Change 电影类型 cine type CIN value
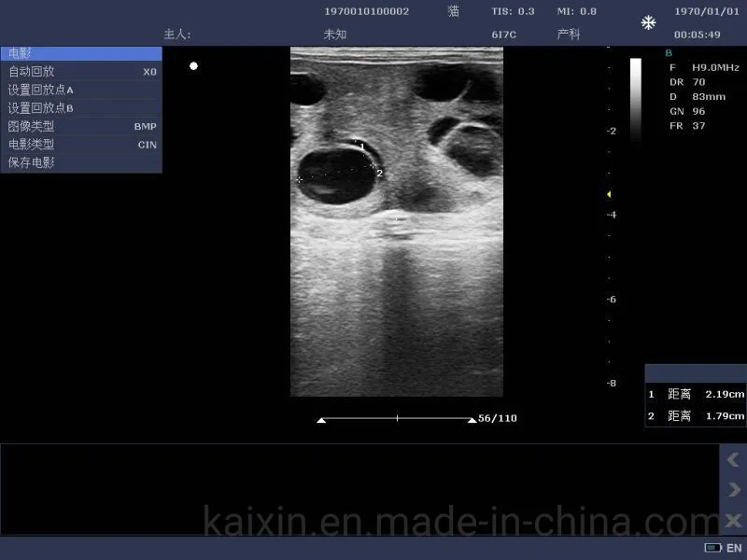Viewport: 747px width, 560px height. [147, 145]
